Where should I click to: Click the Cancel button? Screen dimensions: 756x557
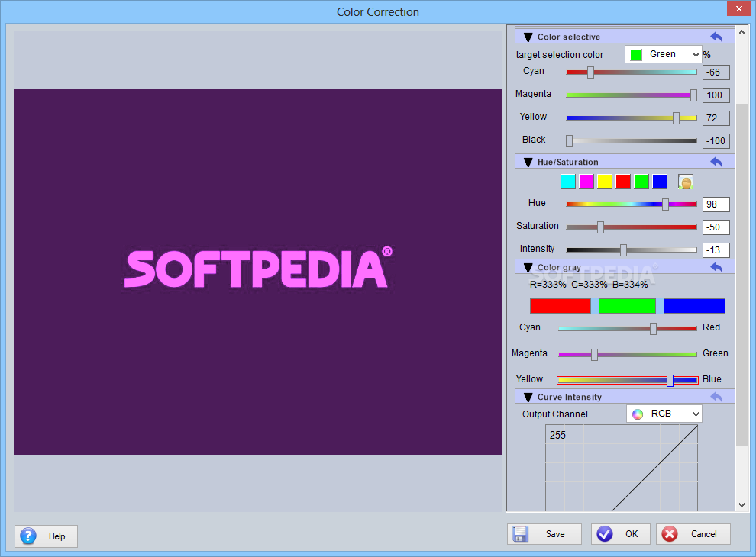tap(693, 534)
